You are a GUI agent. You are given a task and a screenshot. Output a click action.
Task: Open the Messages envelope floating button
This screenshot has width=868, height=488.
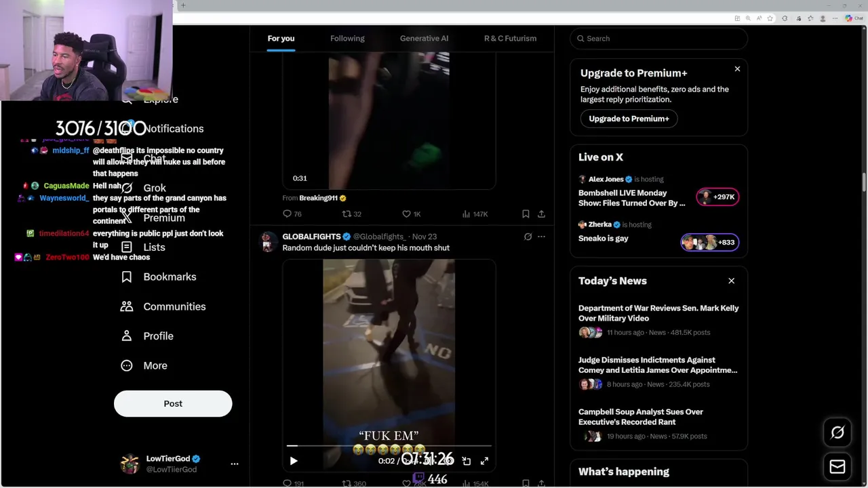[837, 466]
